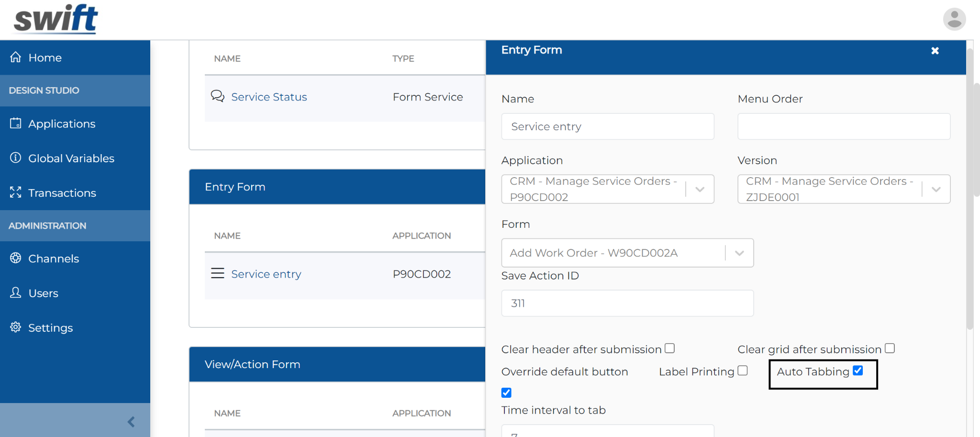This screenshot has height=437, width=980.
Task: Disable the Auto Tabbing checkbox
Action: click(857, 370)
